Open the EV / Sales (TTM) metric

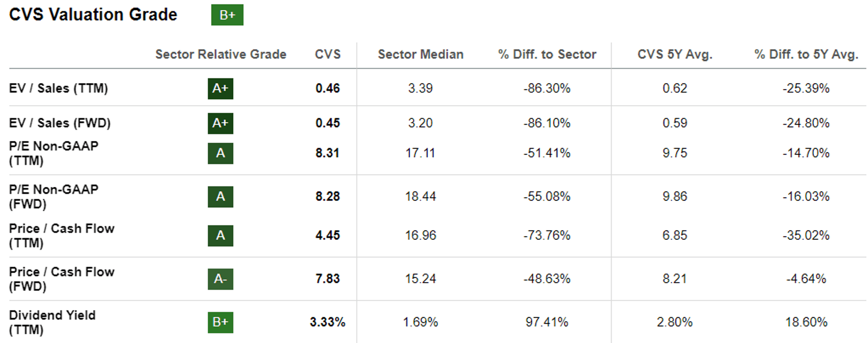tap(59, 89)
